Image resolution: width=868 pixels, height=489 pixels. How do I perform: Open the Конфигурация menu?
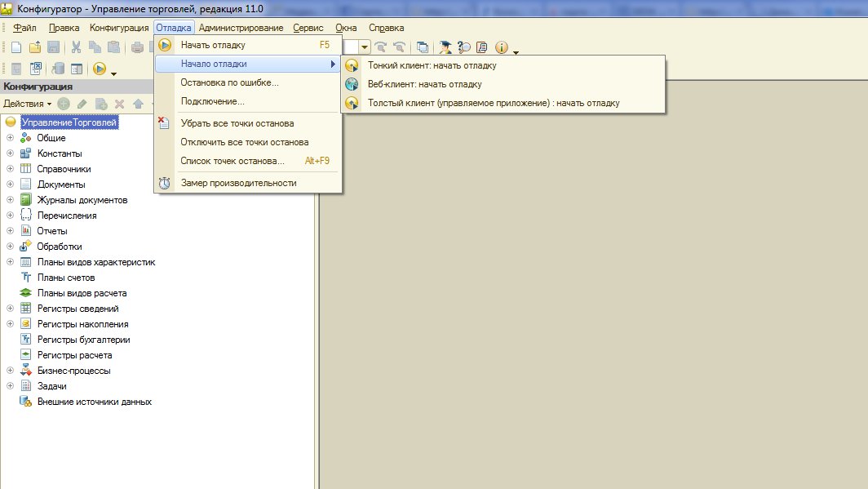click(119, 28)
